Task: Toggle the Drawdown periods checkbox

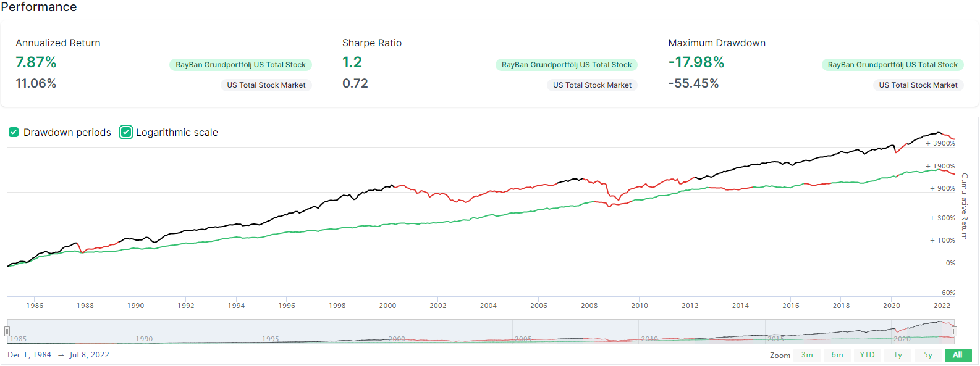Action: coord(14,132)
